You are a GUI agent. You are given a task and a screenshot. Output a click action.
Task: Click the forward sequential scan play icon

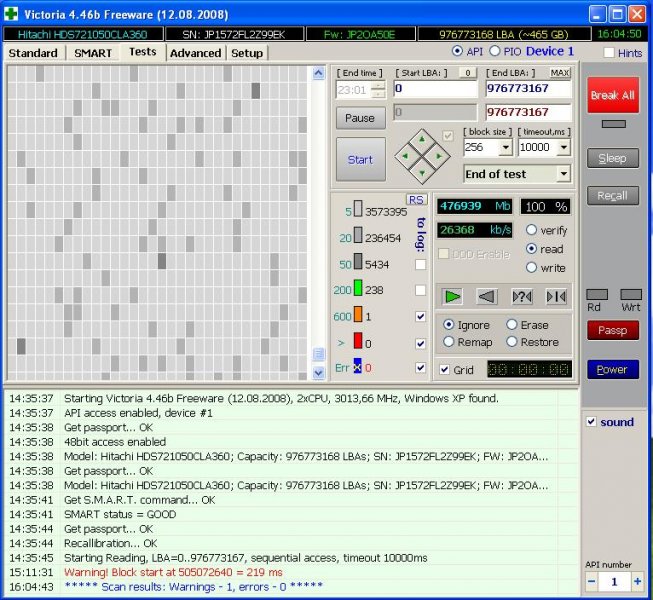pos(453,296)
